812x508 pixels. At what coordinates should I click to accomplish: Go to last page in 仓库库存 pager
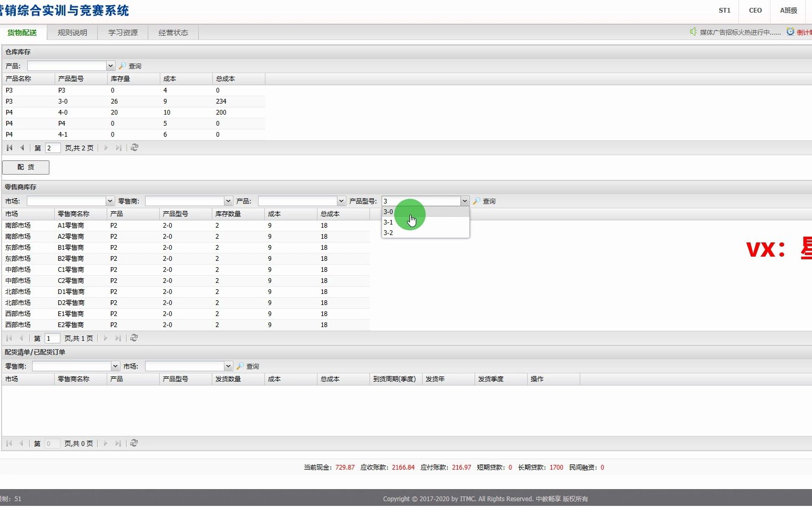(x=118, y=148)
